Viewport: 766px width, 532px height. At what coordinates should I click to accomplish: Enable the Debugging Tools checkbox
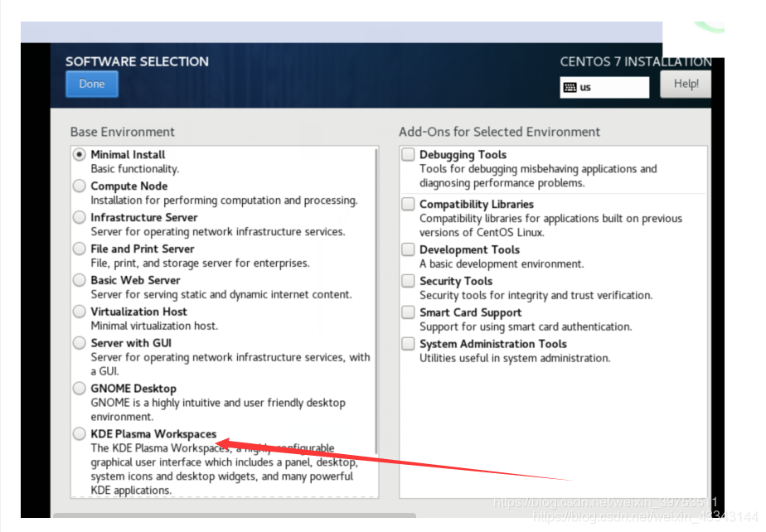[x=408, y=154]
